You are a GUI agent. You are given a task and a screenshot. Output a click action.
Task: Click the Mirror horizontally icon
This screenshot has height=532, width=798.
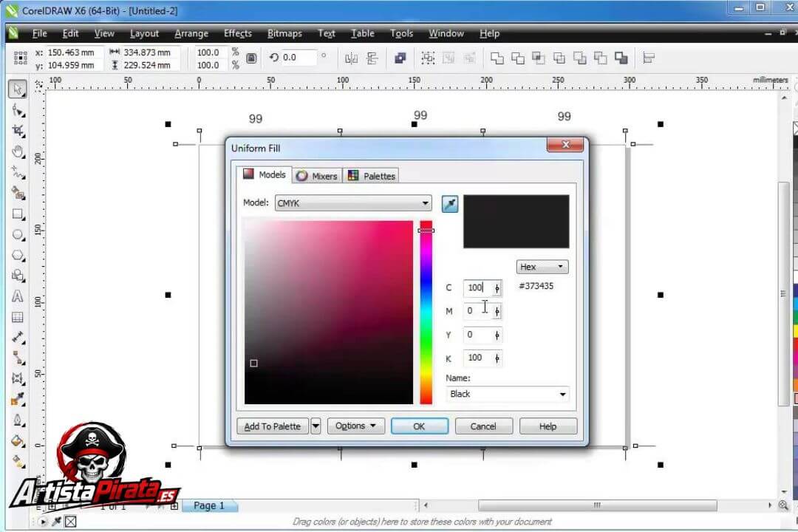(x=351, y=58)
